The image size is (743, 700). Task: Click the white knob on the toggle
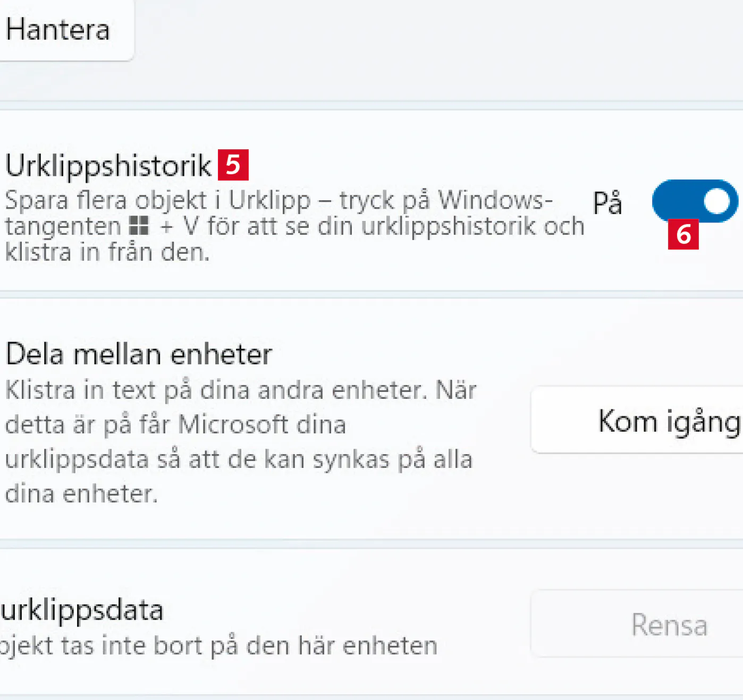pyautogui.click(x=716, y=201)
